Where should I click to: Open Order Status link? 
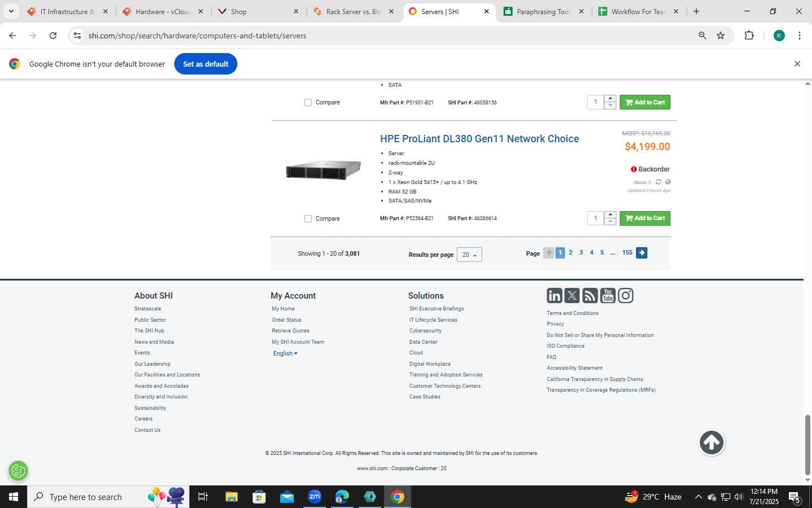(286, 320)
